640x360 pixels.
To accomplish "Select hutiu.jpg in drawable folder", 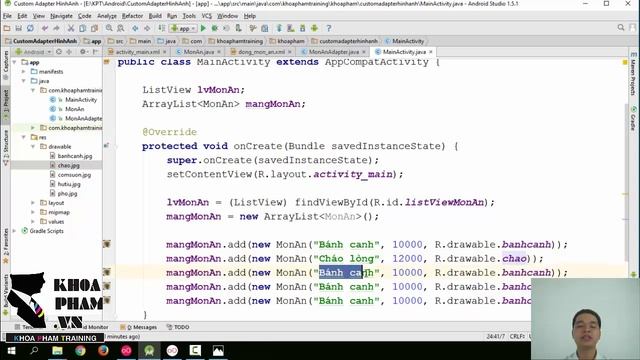I will tap(69, 184).
